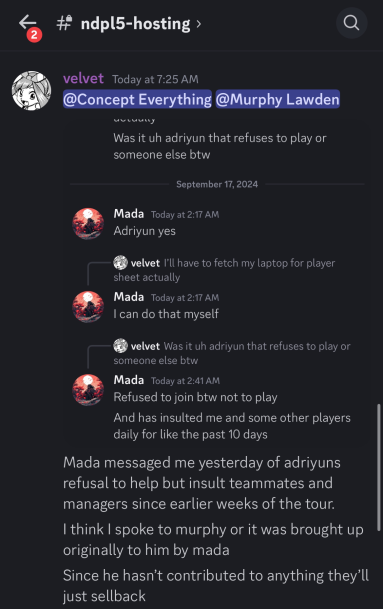
Task: Tap Mada's avatar beside 'Adriyun yes'
Action: click(88, 224)
